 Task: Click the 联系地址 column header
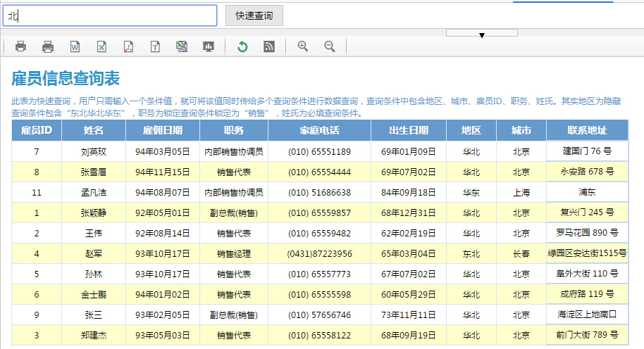[587, 130]
